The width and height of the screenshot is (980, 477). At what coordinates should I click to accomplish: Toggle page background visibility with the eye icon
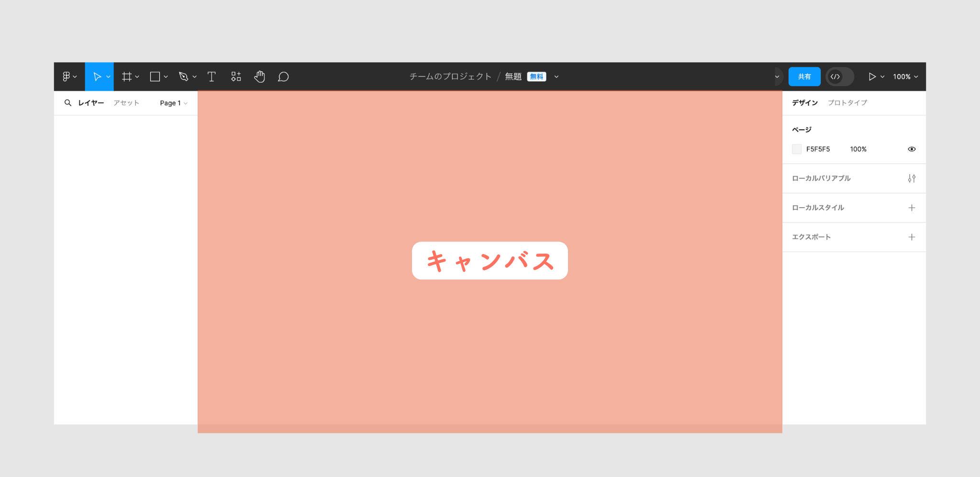tap(912, 149)
